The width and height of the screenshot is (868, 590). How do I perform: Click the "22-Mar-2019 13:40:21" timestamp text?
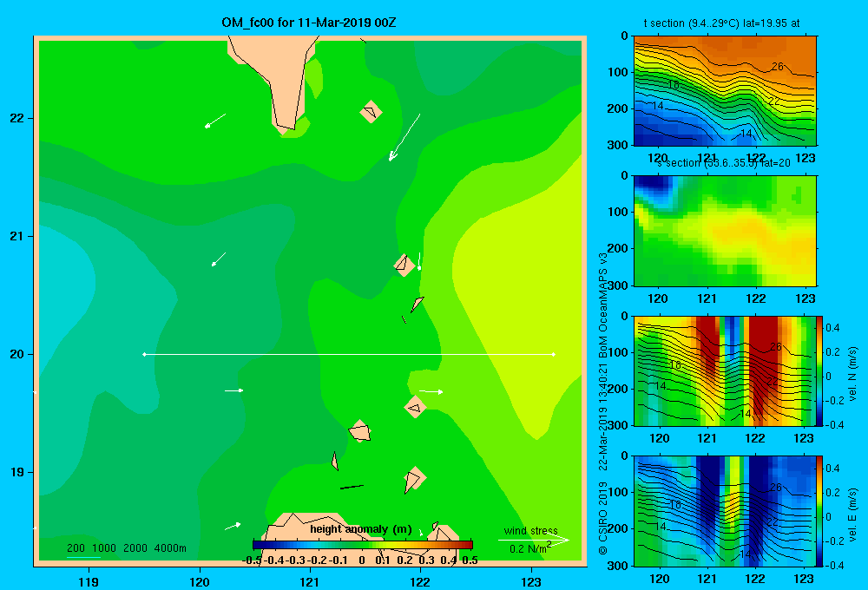click(603, 418)
